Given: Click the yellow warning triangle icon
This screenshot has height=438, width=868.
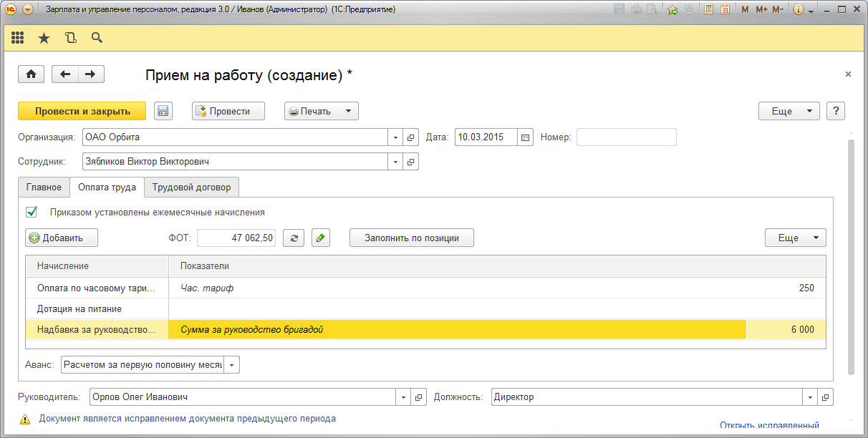Looking at the screenshot, I should tap(25, 419).
